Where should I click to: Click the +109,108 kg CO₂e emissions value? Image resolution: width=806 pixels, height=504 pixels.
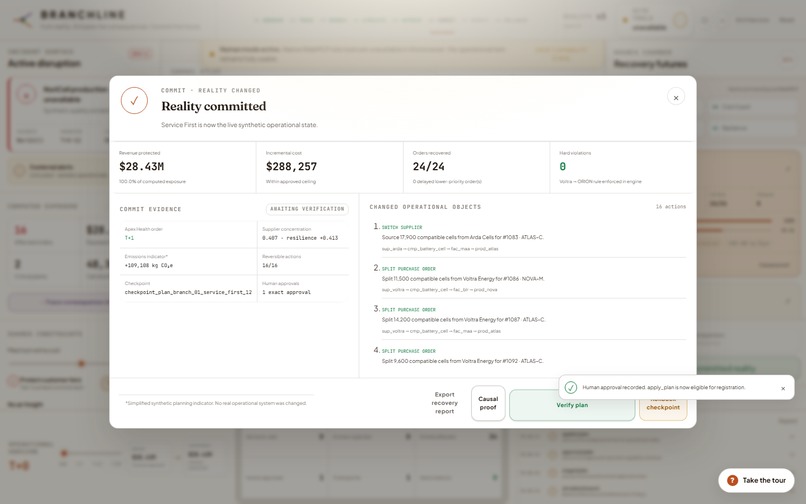[149, 265]
